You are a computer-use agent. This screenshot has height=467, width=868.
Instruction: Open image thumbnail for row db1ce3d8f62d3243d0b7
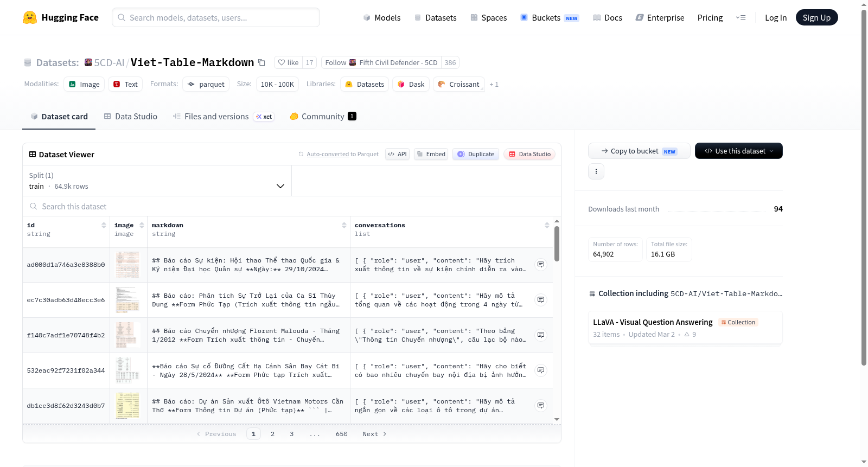click(x=127, y=406)
